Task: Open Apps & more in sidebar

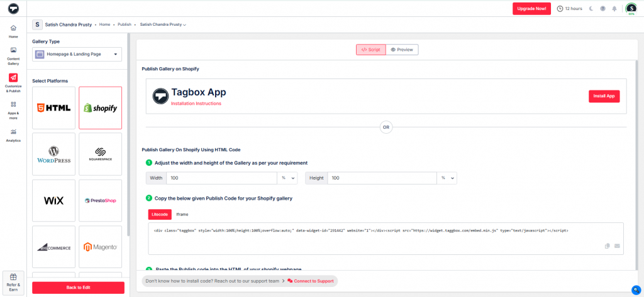Action: click(x=14, y=111)
